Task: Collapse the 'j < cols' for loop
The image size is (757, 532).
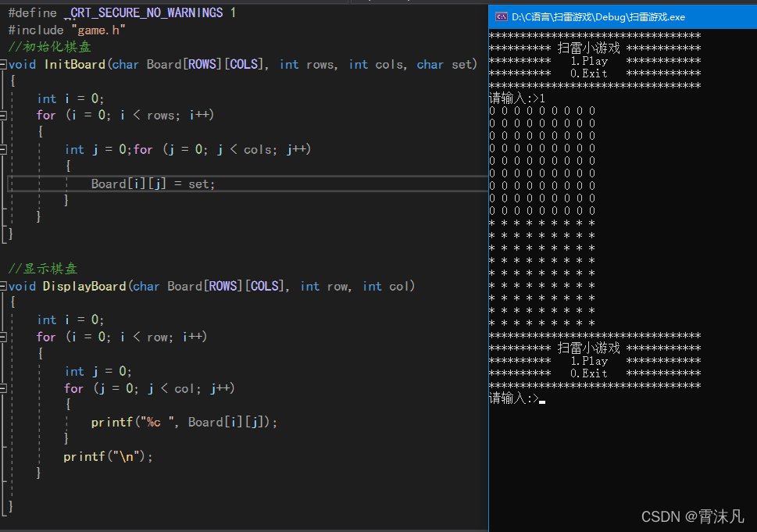Action: [x=3, y=149]
